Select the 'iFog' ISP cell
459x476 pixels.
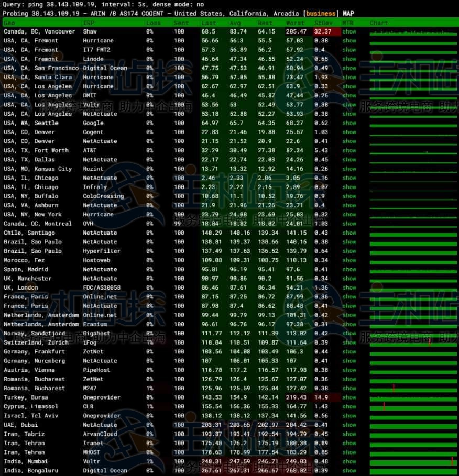point(90,343)
